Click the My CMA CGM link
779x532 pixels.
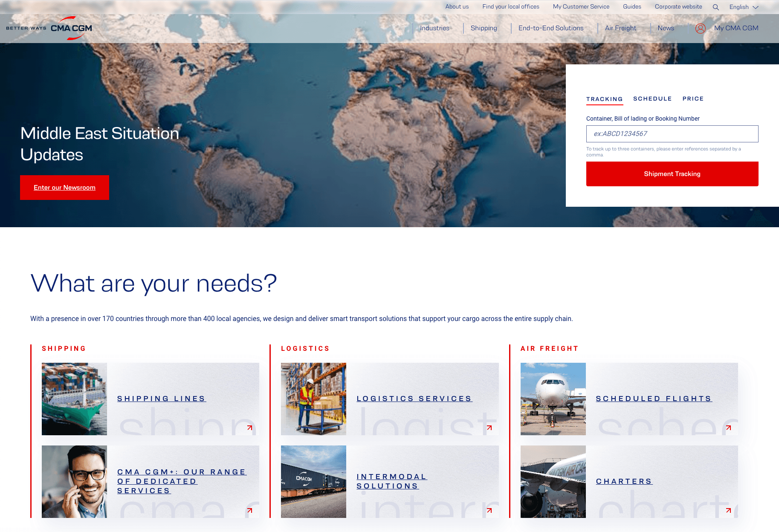pos(736,28)
